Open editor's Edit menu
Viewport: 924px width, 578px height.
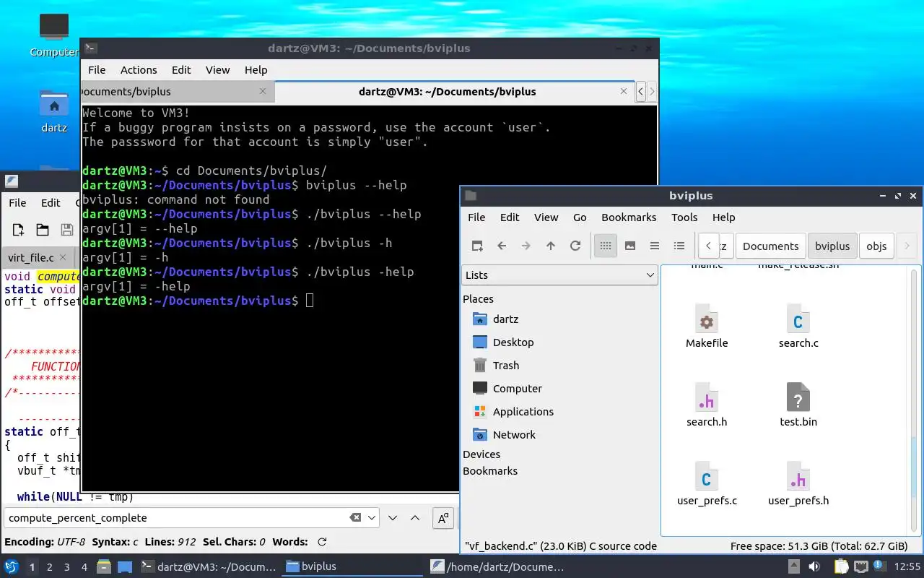51,202
